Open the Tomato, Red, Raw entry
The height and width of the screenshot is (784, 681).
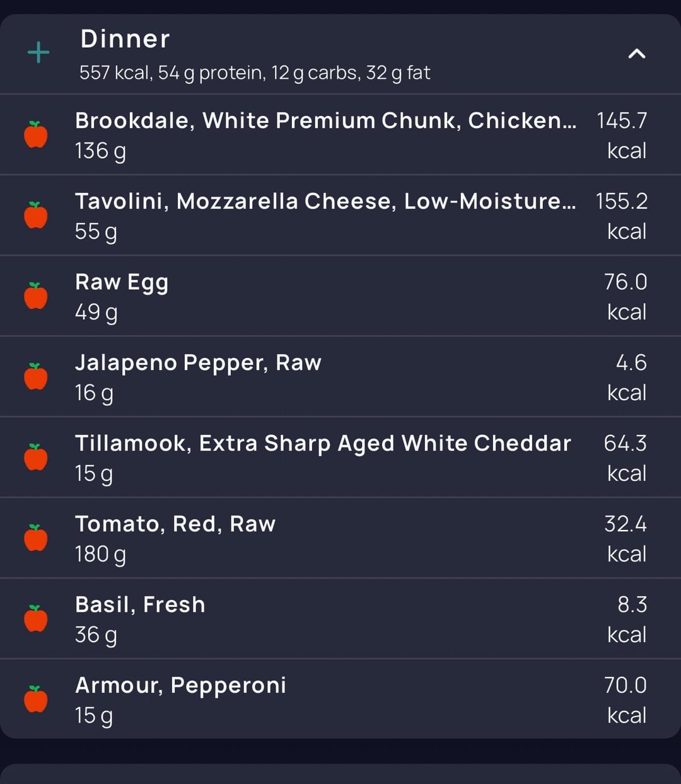(x=340, y=538)
